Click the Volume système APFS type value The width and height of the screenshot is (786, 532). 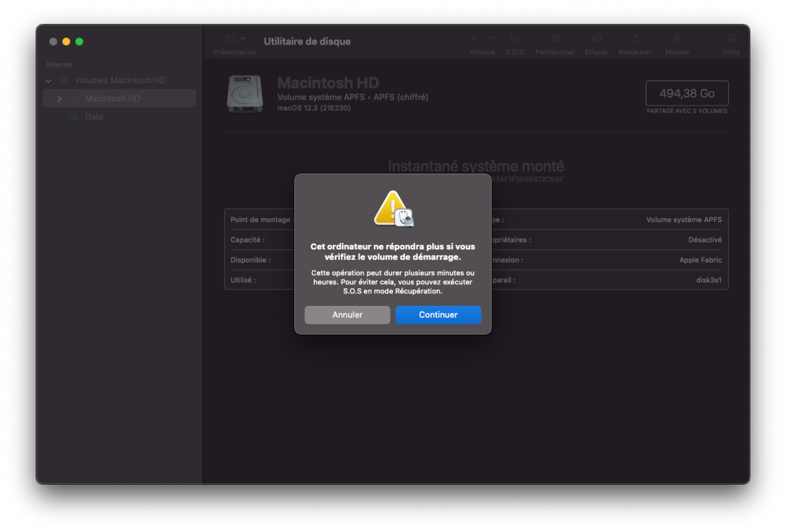684,220
